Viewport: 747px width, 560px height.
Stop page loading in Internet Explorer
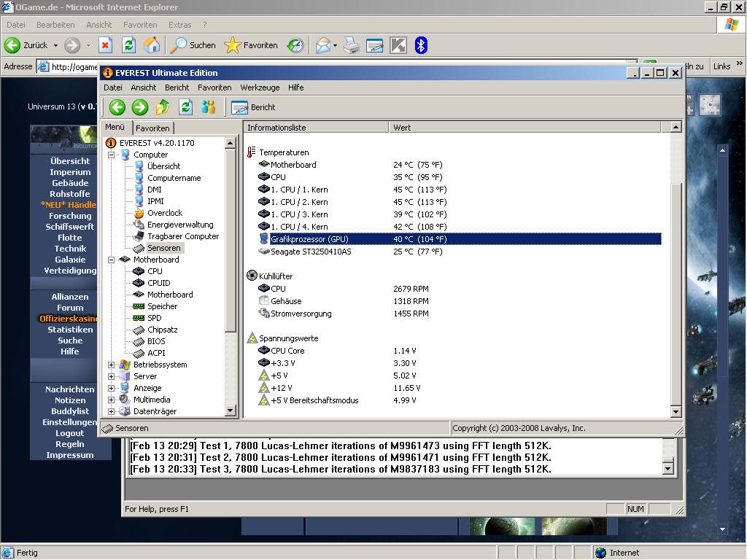point(105,45)
